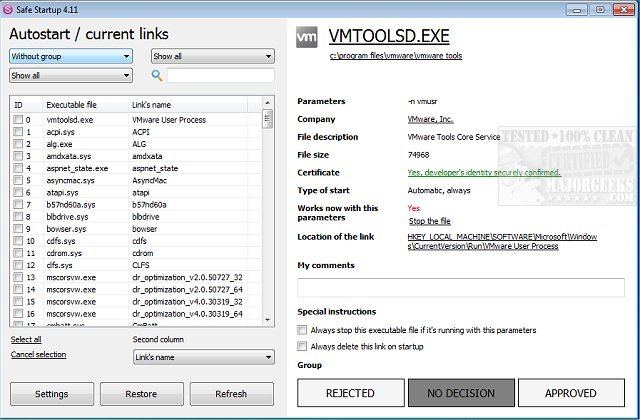Select clr_optimization_v4.0.30319_32 entry

click(187, 302)
